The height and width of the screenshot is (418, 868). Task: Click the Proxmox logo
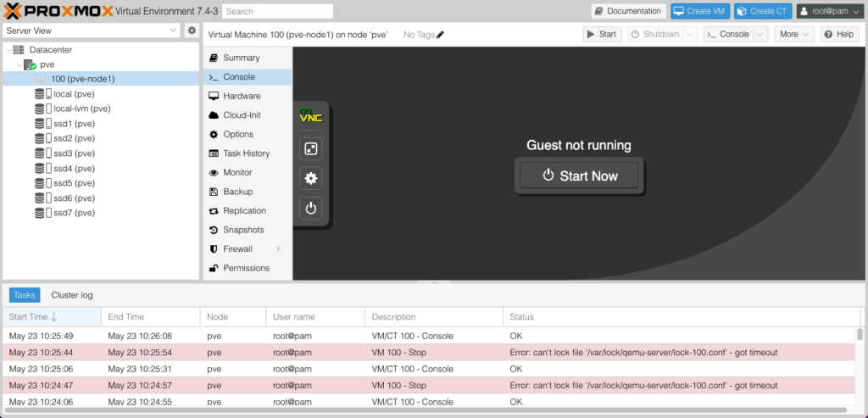point(58,11)
